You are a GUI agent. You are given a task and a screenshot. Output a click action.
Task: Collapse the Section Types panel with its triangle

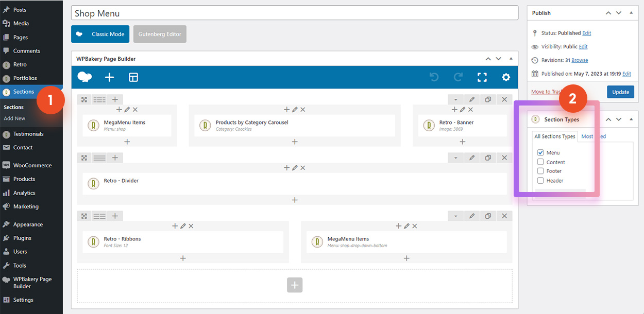(x=631, y=119)
